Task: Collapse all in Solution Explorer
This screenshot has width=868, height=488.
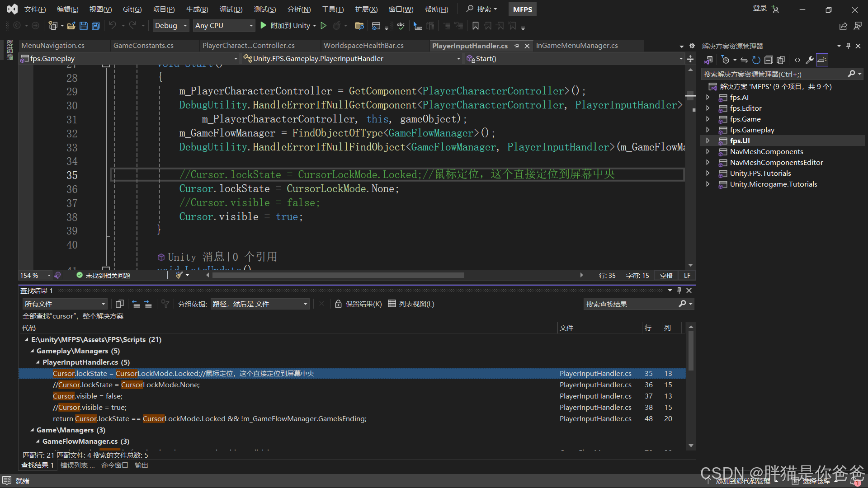Action: tap(769, 60)
